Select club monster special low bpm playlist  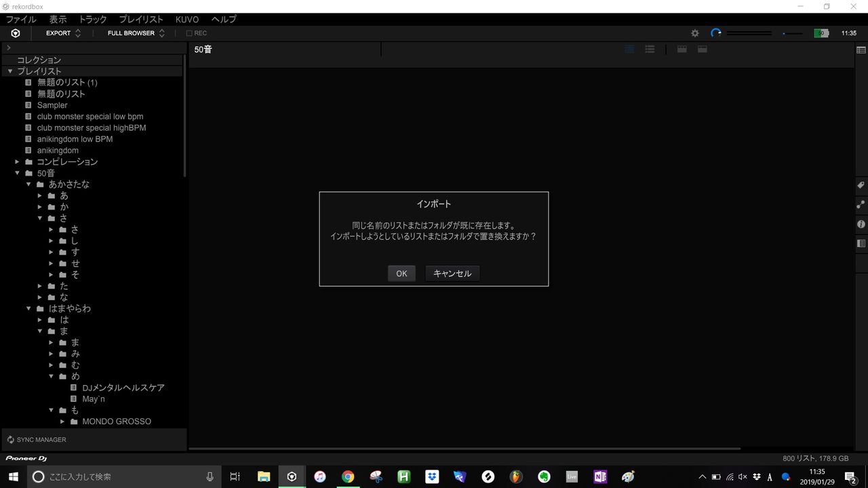pyautogui.click(x=90, y=117)
